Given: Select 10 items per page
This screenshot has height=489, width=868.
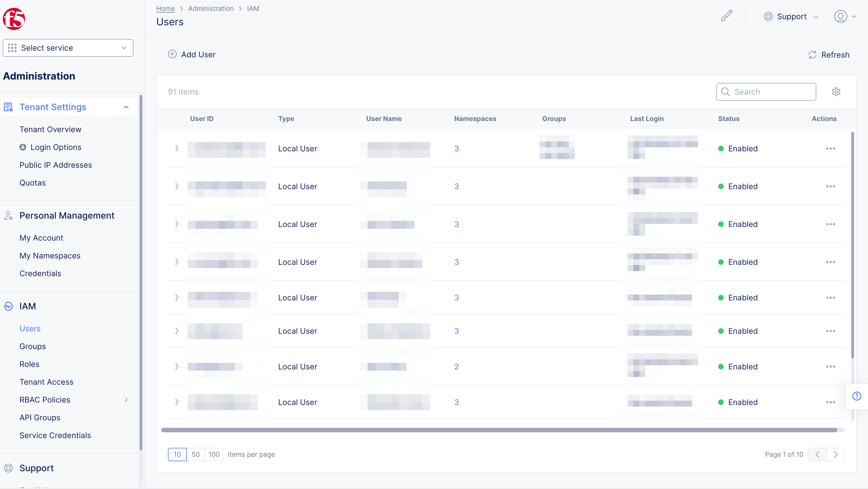Looking at the screenshot, I should coord(177,454).
